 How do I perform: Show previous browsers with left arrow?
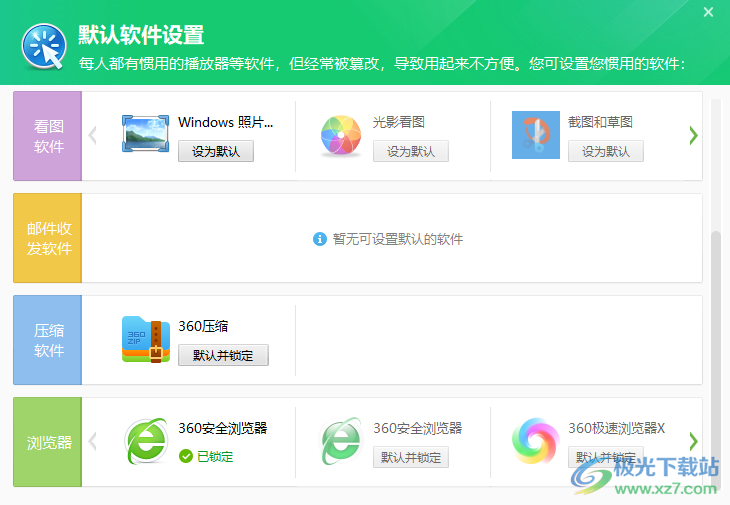point(93,441)
